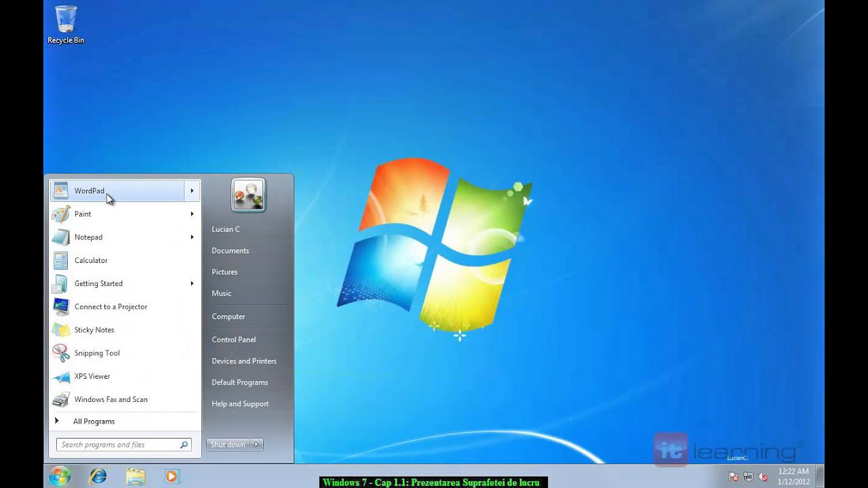The width and height of the screenshot is (868, 488).
Task: Launch Windows Fax and Scan
Action: (111, 399)
